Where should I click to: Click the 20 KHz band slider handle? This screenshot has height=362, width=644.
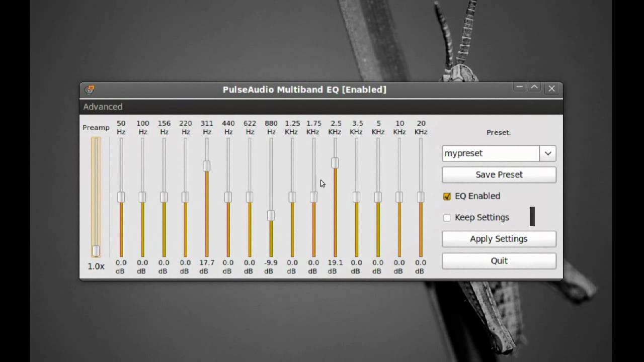pos(420,197)
